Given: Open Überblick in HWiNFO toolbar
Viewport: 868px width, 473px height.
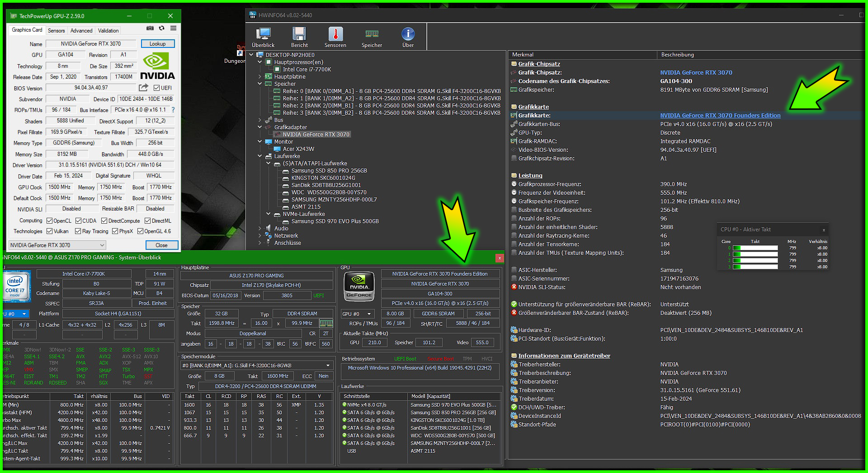Looking at the screenshot, I should (263, 37).
